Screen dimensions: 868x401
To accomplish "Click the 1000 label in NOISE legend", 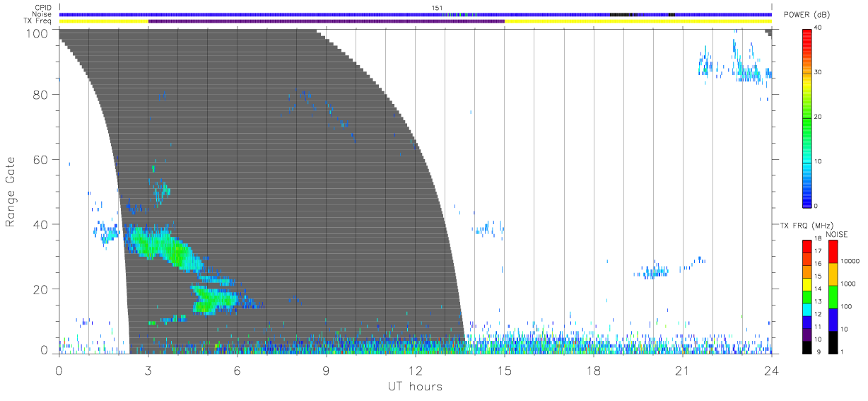I will (847, 284).
